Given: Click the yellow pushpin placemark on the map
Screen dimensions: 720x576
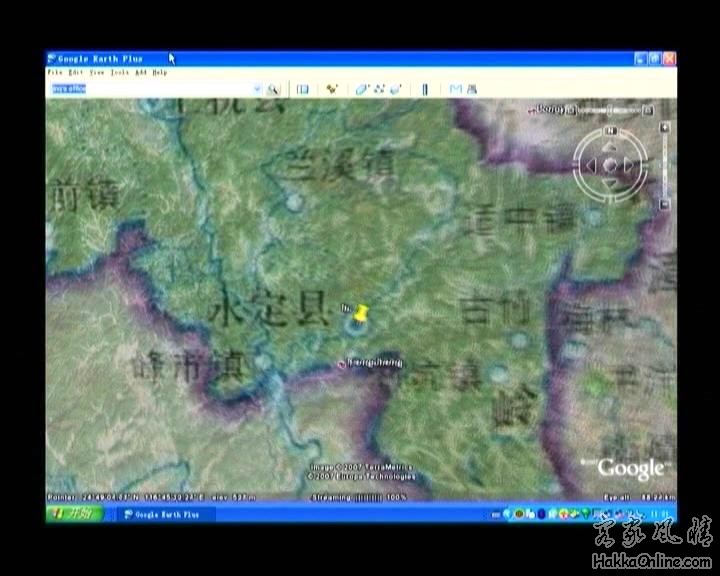Looking at the screenshot, I should pos(362,314).
